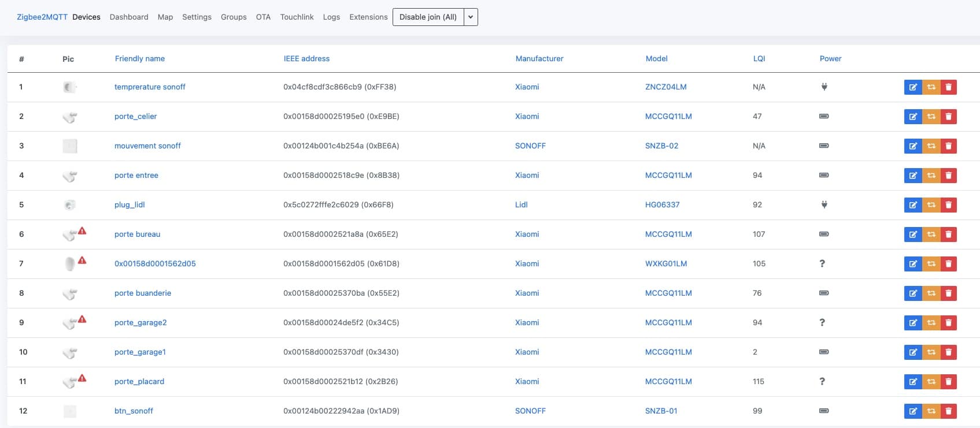Open the plug_lidl device link
The width and height of the screenshot is (980, 428).
130,204
